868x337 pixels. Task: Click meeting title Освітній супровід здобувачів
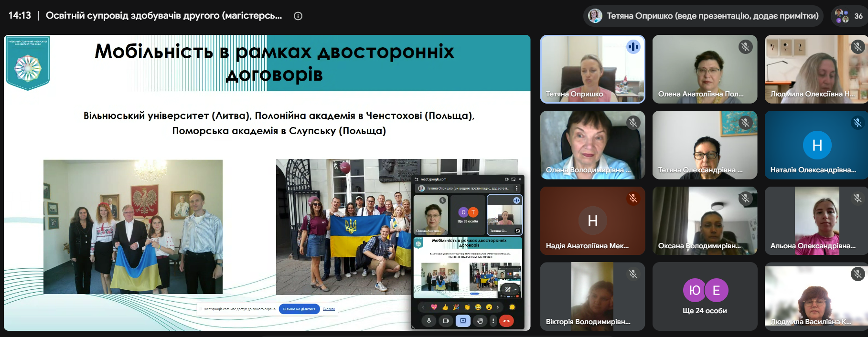tap(164, 16)
